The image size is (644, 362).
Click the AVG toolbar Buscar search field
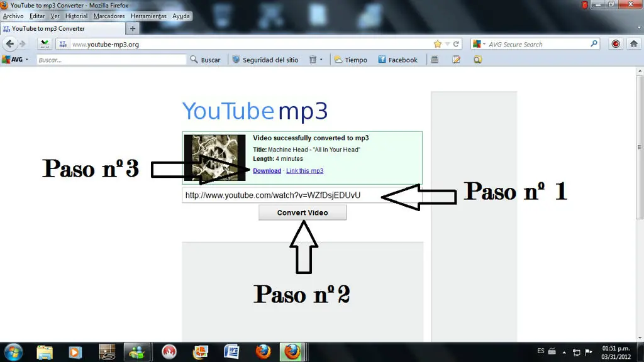111,60
